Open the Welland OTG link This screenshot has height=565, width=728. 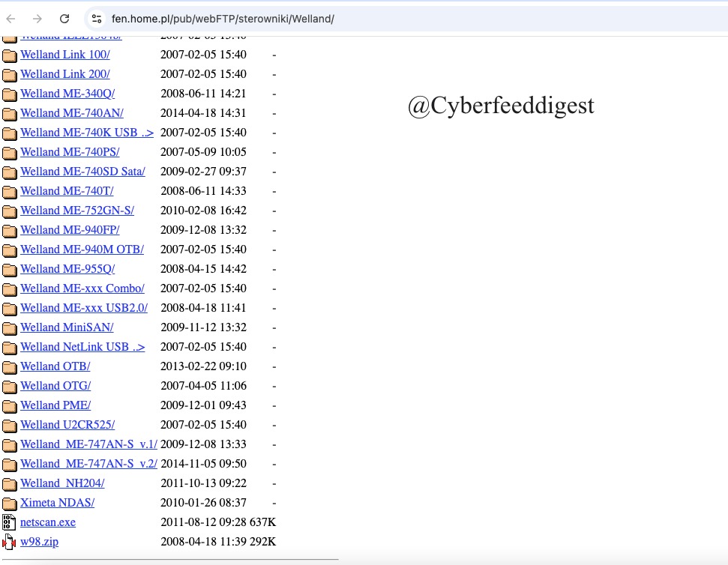coord(55,385)
